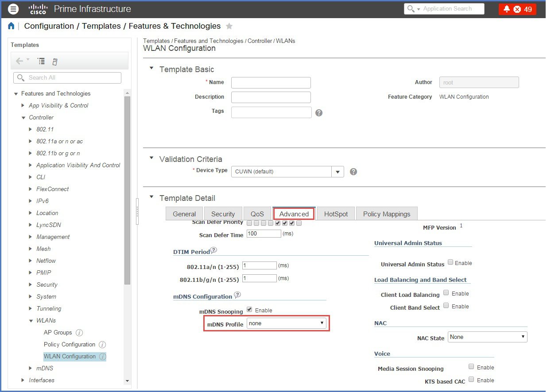547x392 pixels.
Task: Open the alarm notification bell icon
Action: click(507, 8)
